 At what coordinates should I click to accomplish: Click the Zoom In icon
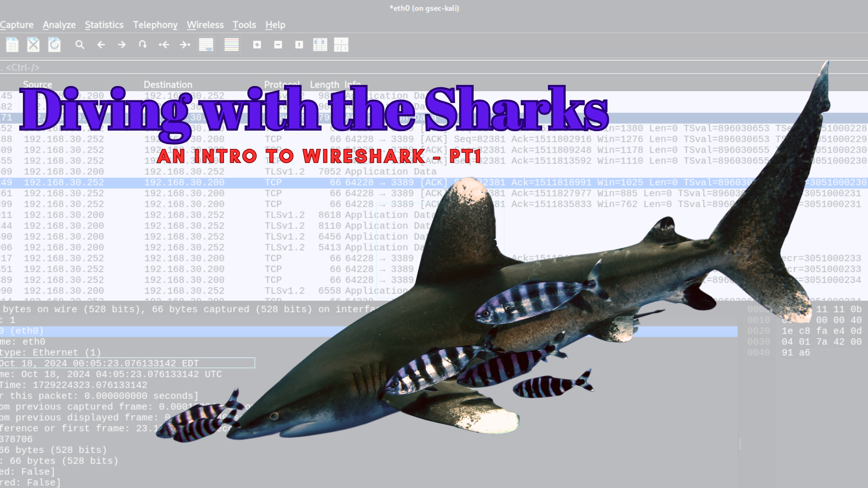coord(257,45)
